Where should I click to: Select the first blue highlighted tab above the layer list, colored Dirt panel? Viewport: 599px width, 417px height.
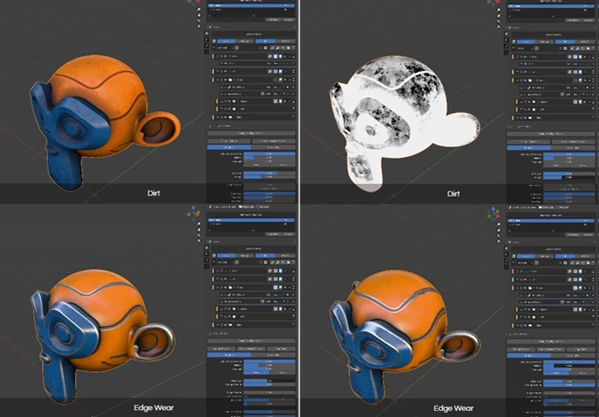tap(226, 41)
